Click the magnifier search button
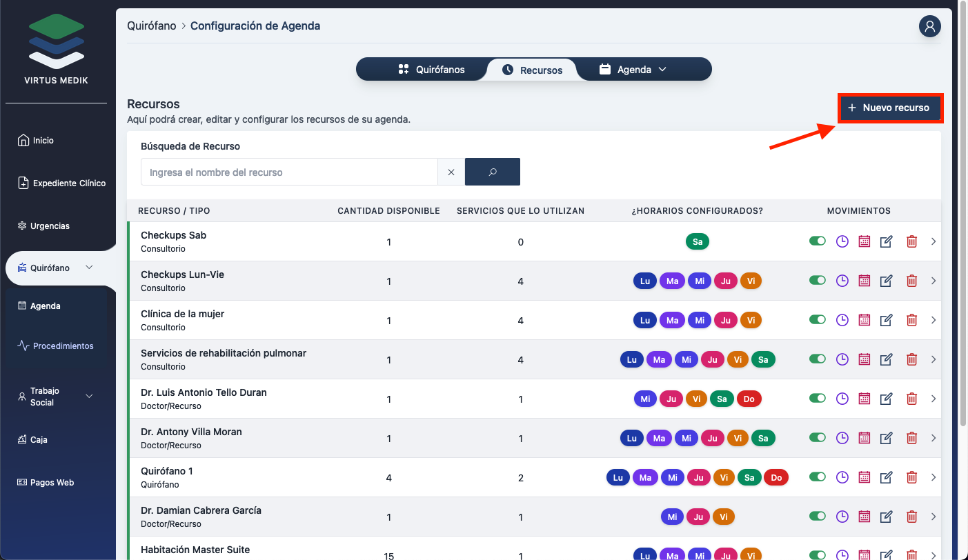 pyautogui.click(x=492, y=172)
